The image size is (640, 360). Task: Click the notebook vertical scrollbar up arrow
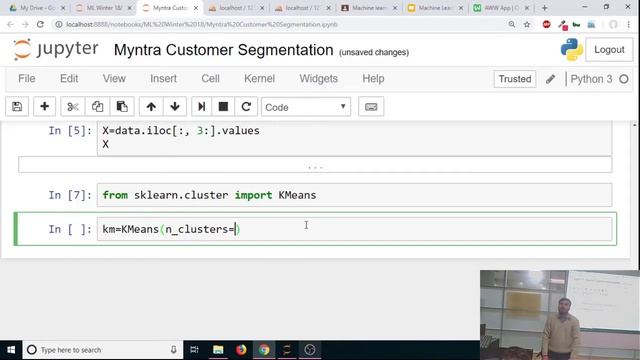coord(635,125)
